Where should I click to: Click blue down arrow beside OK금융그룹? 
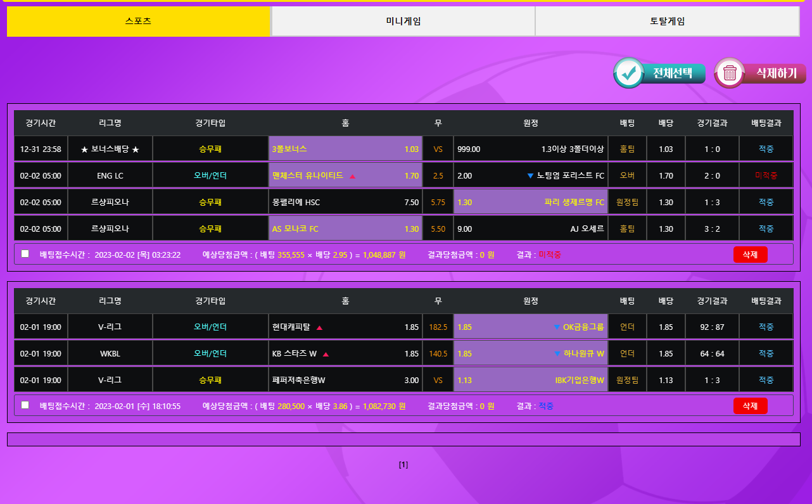557,327
